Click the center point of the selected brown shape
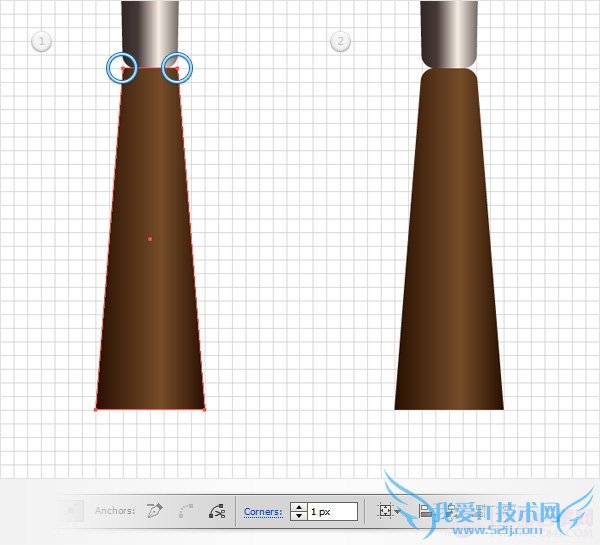The image size is (600, 545). [150, 239]
